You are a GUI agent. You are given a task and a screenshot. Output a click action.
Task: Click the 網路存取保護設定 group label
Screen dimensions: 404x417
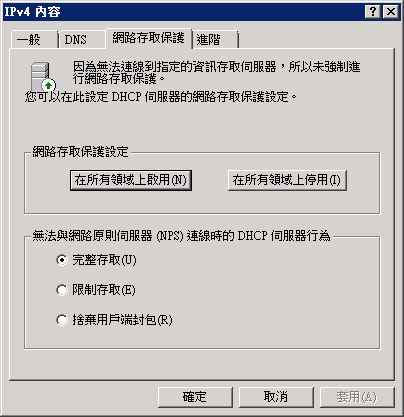pyautogui.click(x=80, y=152)
